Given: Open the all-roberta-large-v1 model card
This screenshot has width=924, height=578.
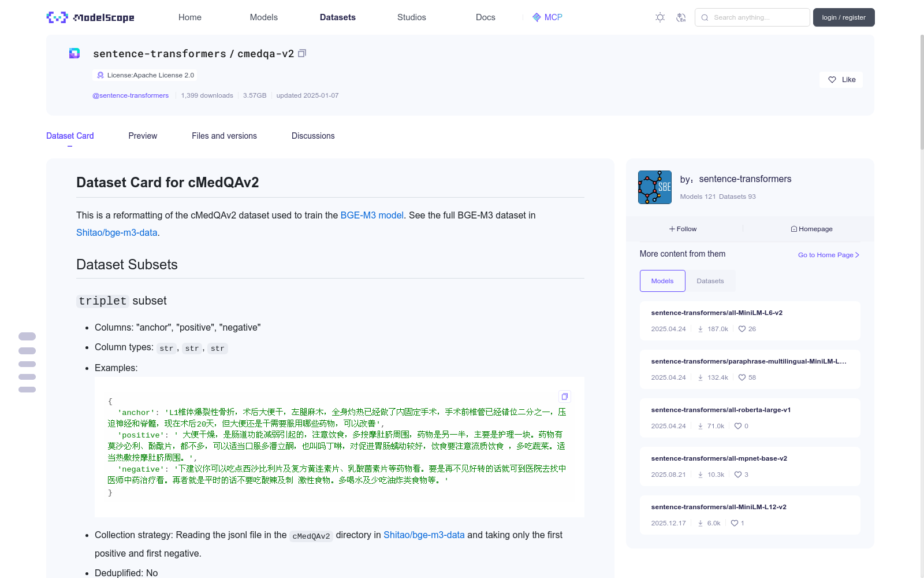Looking at the screenshot, I should click(x=750, y=418).
